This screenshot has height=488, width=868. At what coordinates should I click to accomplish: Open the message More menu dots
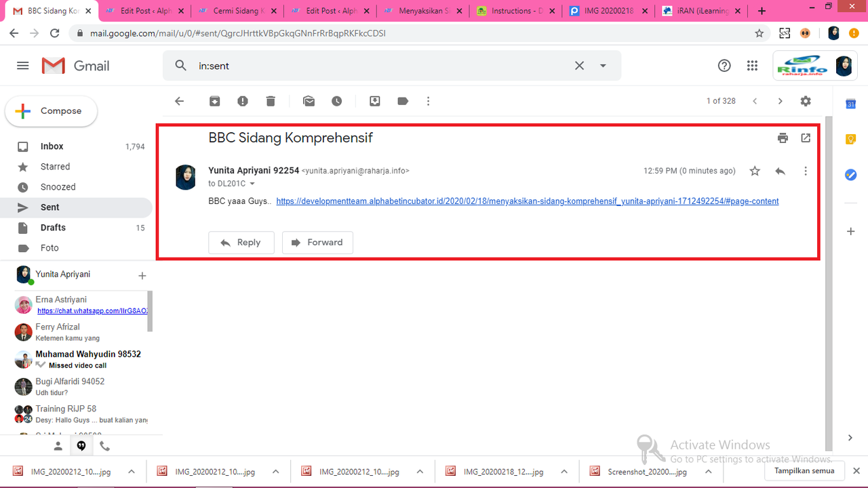click(806, 171)
